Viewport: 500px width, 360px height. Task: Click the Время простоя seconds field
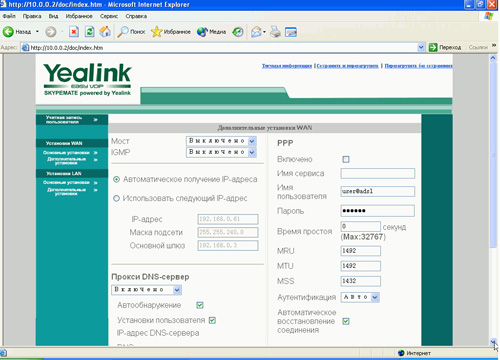(x=360, y=226)
